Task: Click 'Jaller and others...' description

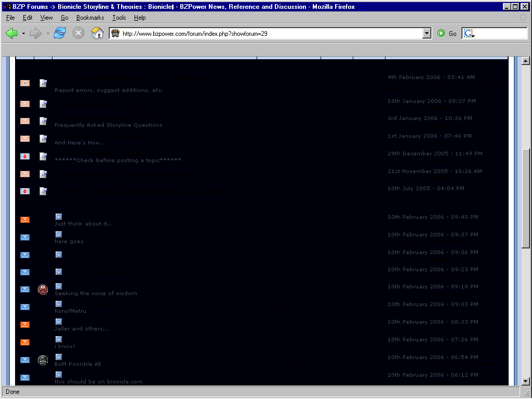Action: pos(82,328)
